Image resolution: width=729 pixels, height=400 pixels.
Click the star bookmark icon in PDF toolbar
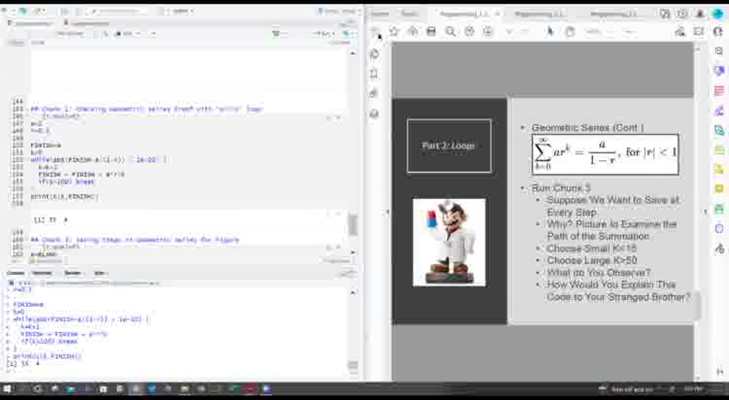[x=393, y=31]
